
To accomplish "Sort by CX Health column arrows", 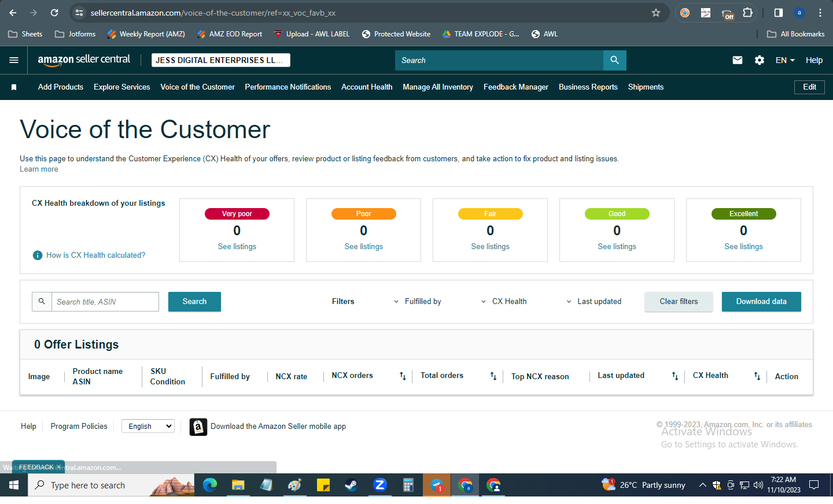I will point(757,376).
